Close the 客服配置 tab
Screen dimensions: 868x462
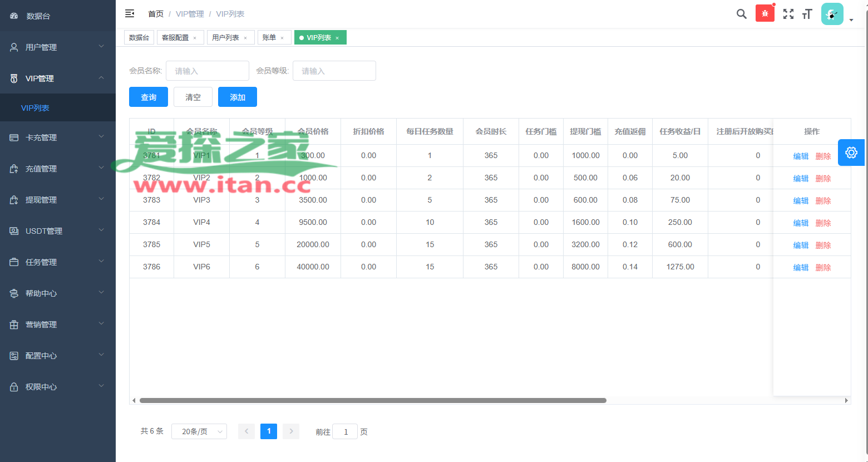coord(195,38)
